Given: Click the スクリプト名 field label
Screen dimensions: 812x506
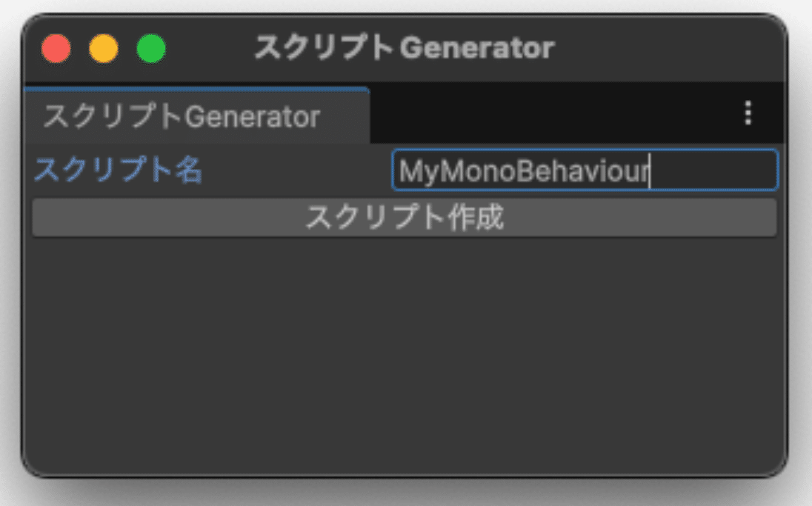Looking at the screenshot, I should pos(119,171).
